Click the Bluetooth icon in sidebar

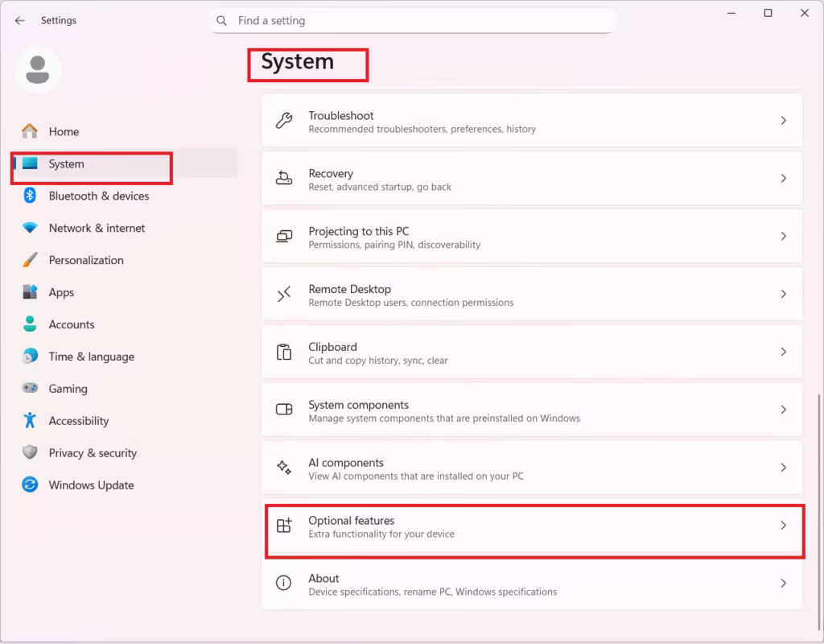click(30, 196)
